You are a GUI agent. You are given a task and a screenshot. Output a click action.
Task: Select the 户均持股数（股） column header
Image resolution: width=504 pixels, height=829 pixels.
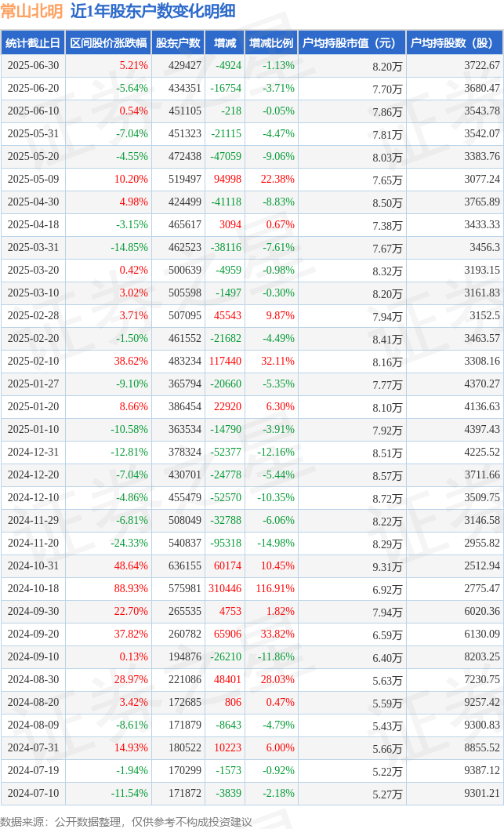[455, 43]
